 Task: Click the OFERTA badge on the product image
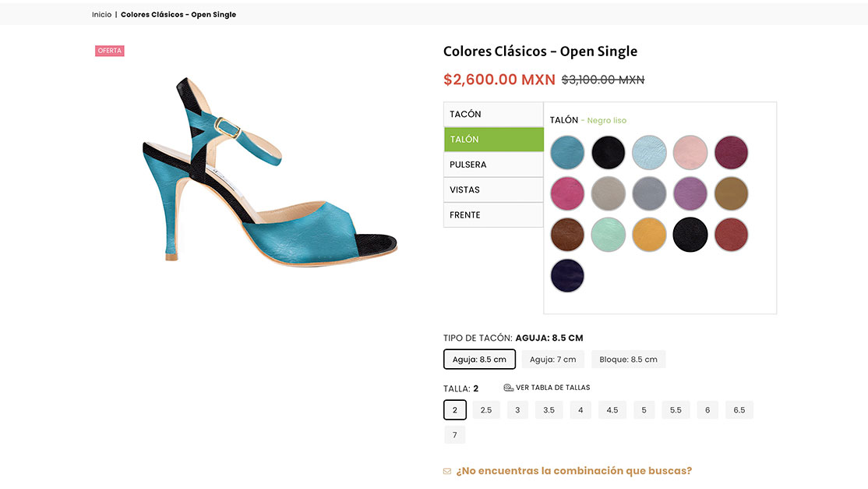point(109,50)
